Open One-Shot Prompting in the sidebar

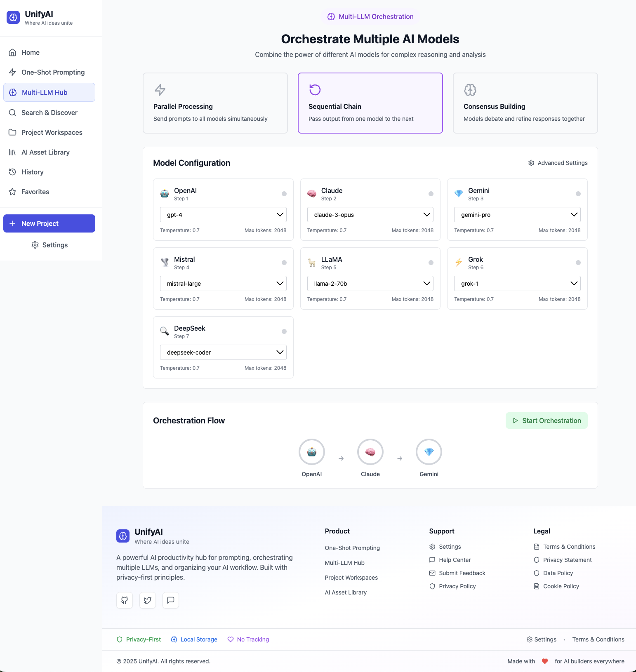point(49,72)
